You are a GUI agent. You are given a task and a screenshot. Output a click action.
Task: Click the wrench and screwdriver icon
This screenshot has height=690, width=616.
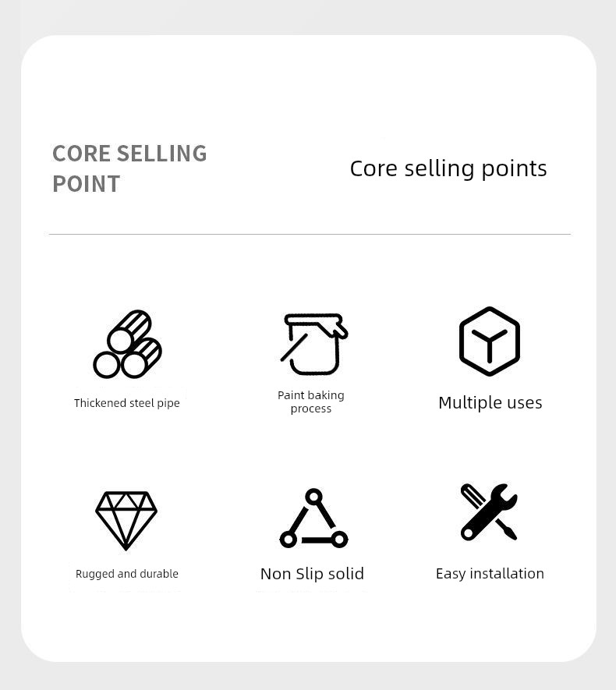489,512
